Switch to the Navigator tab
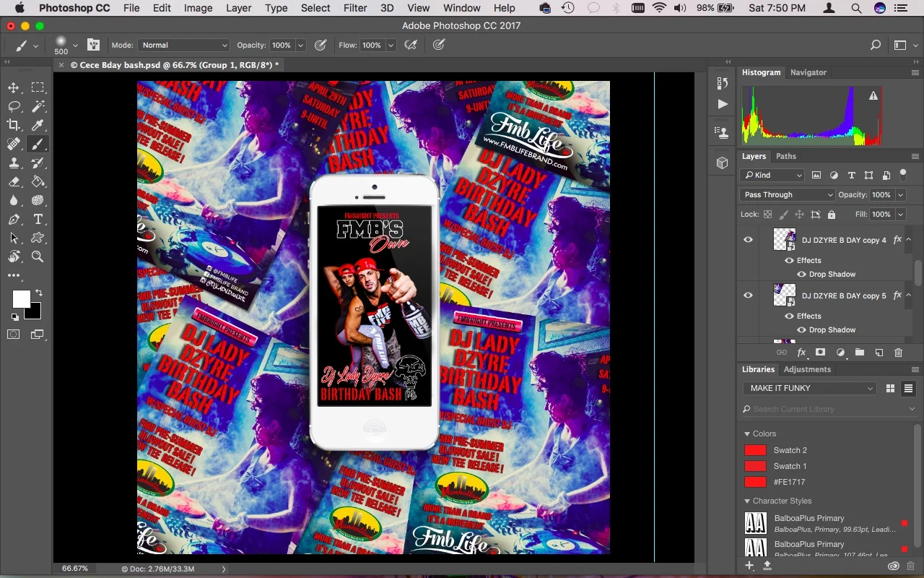Image resolution: width=924 pixels, height=578 pixels. tap(808, 72)
